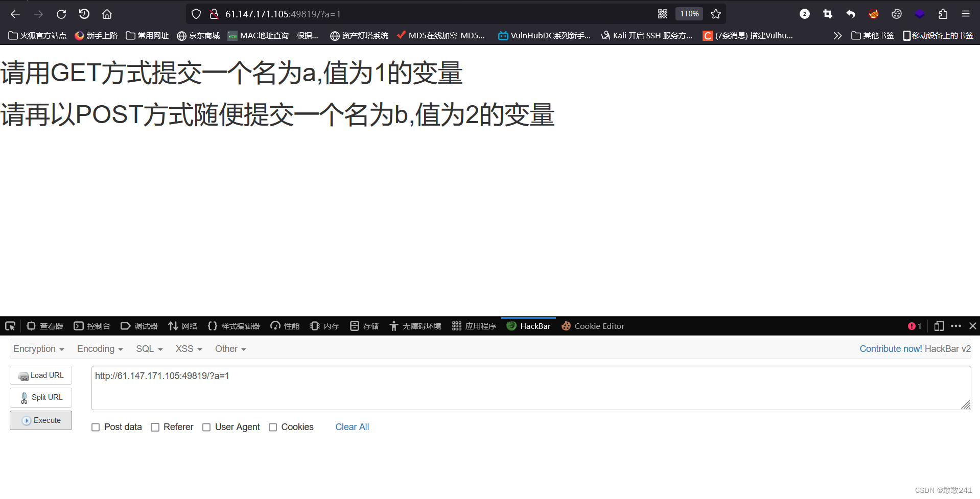Expand the XSS menu in HackBar
The image size is (980, 499).
[x=188, y=349]
